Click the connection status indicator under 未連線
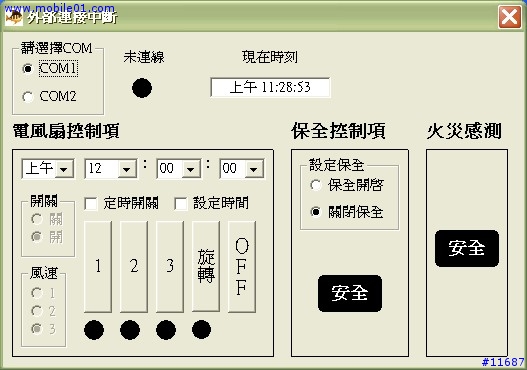Viewport: 527px width, 370px height. [142, 88]
